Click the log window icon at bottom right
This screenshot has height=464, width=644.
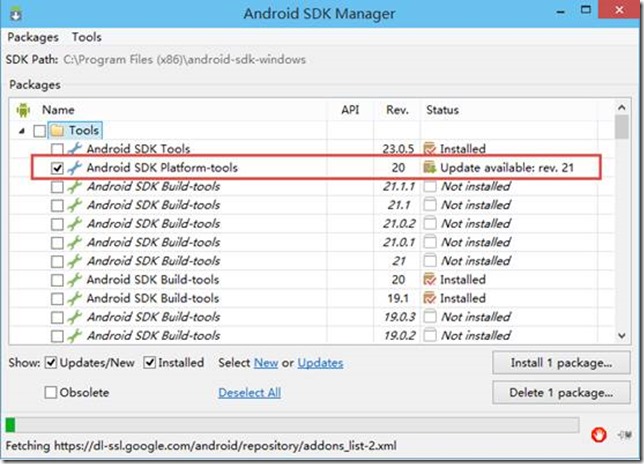pos(623,434)
